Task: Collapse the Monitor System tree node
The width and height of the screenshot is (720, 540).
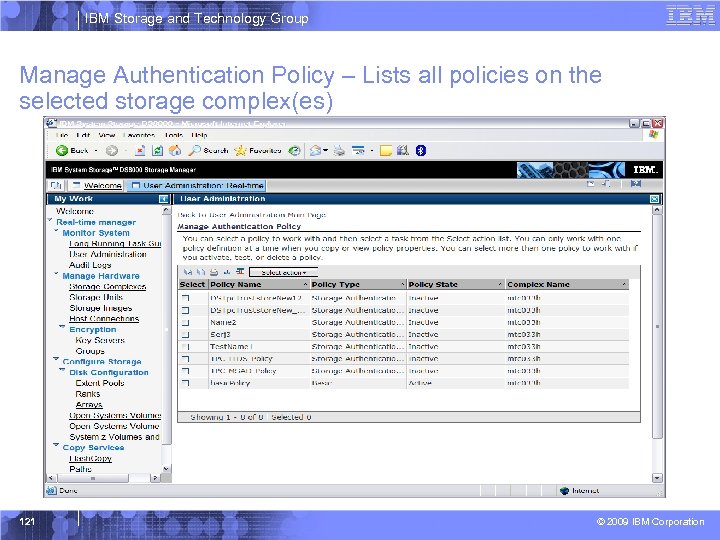Action: 57,231
